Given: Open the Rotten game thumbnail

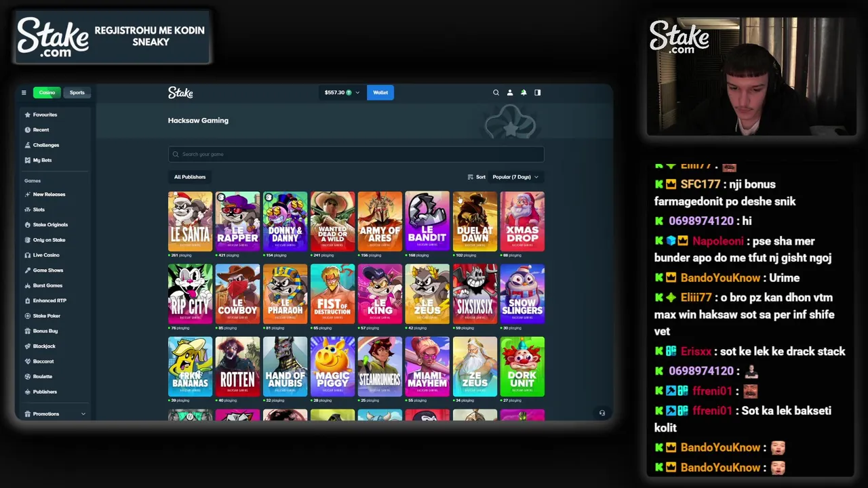Looking at the screenshot, I should 237,366.
